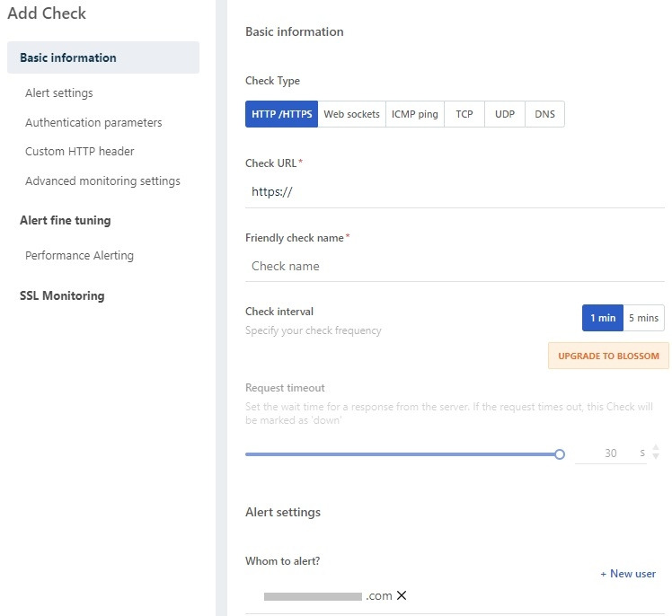Select Web sockets check type

pos(351,114)
